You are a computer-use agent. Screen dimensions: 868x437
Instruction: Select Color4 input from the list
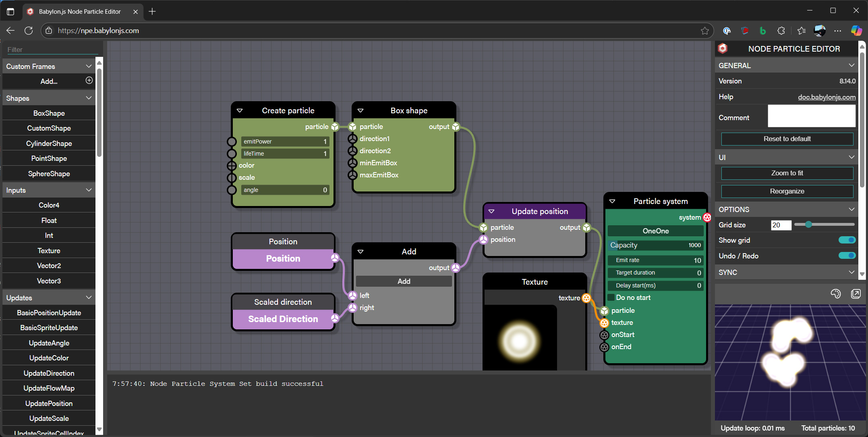(x=49, y=205)
